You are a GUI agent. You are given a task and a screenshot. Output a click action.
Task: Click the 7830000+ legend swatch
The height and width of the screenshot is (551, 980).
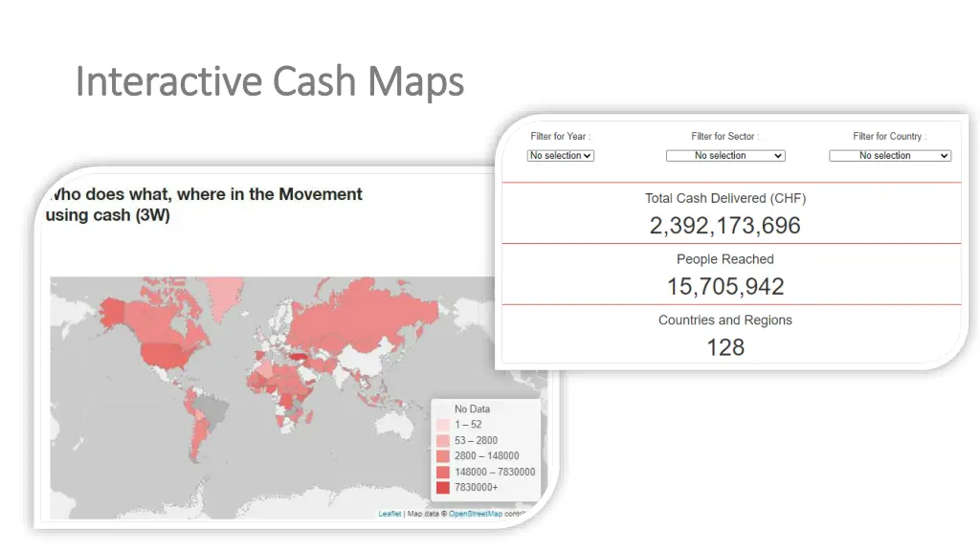coord(442,487)
